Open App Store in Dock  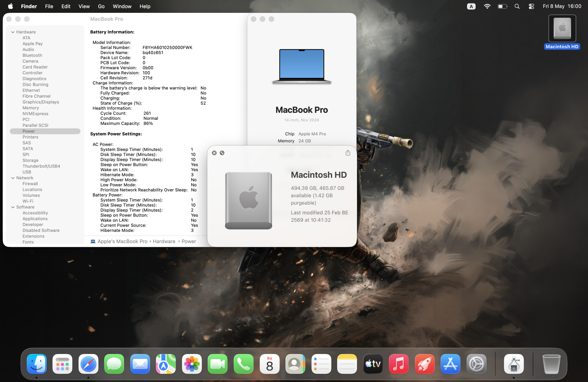coord(450,364)
